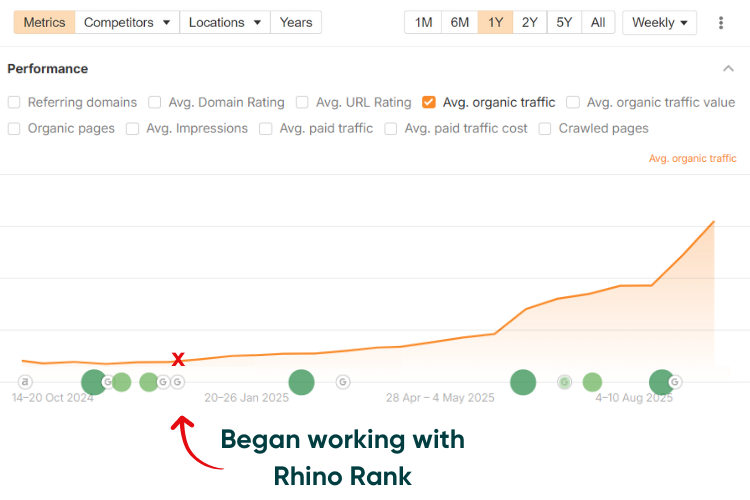Set time range to 6M

tap(460, 22)
